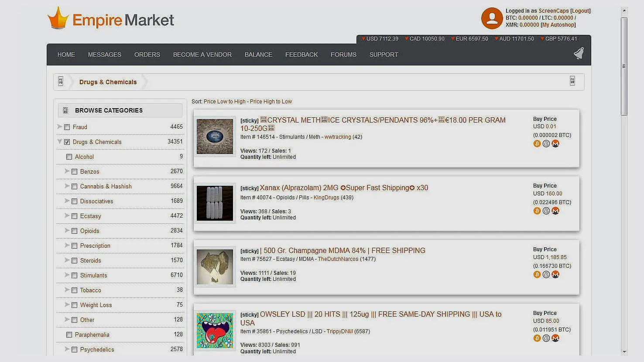The image size is (644, 362).
Task: Go to the HOME menu
Action: [66, 55]
